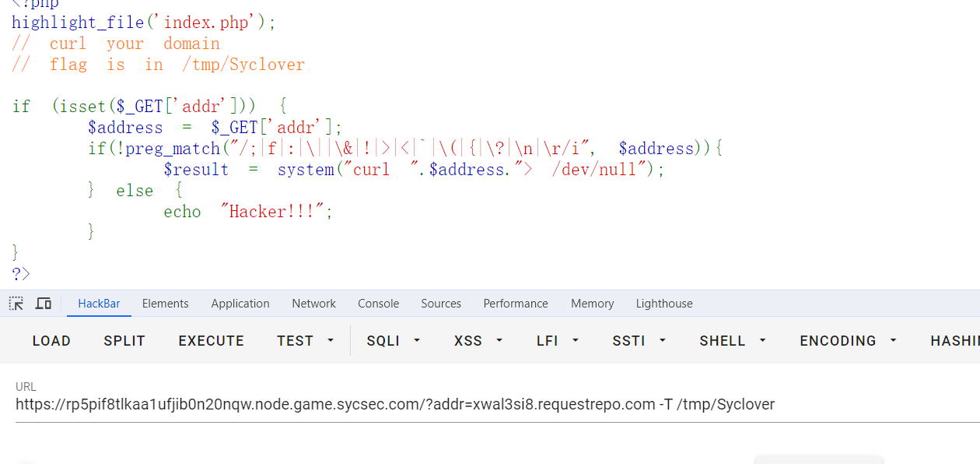This screenshot has width=980, height=464.
Task: Click the SPLIT button in HackBar
Action: point(124,341)
